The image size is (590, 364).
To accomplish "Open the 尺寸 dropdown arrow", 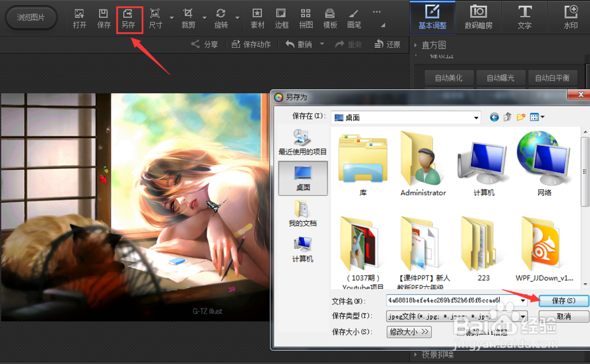I will (x=172, y=18).
